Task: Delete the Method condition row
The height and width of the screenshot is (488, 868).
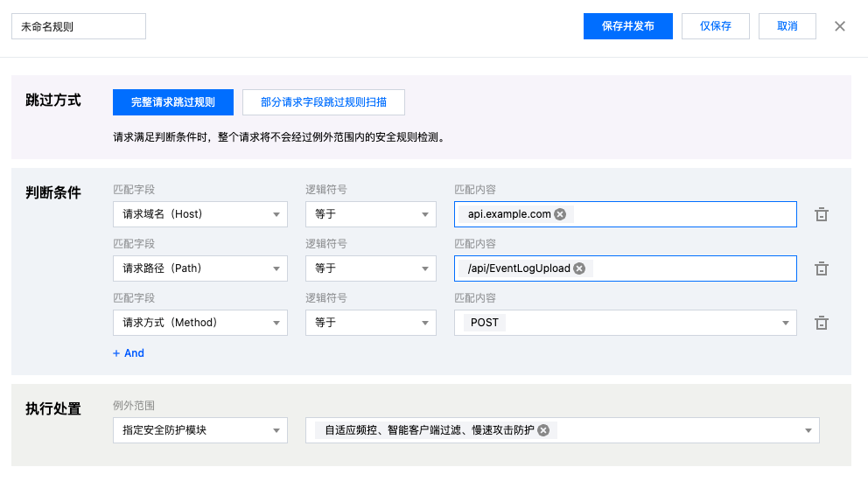Action: (x=821, y=323)
